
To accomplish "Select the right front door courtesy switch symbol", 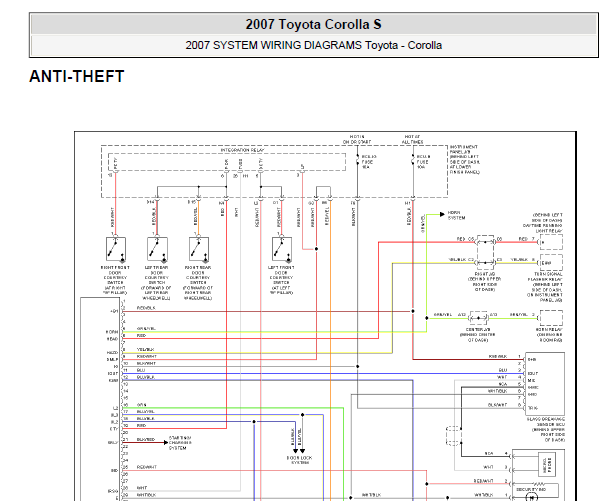I will tap(116, 249).
